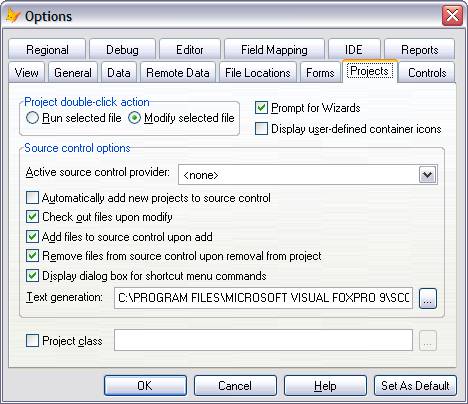The height and width of the screenshot is (404, 468).
Task: Click the Help button
Action: 325,386
